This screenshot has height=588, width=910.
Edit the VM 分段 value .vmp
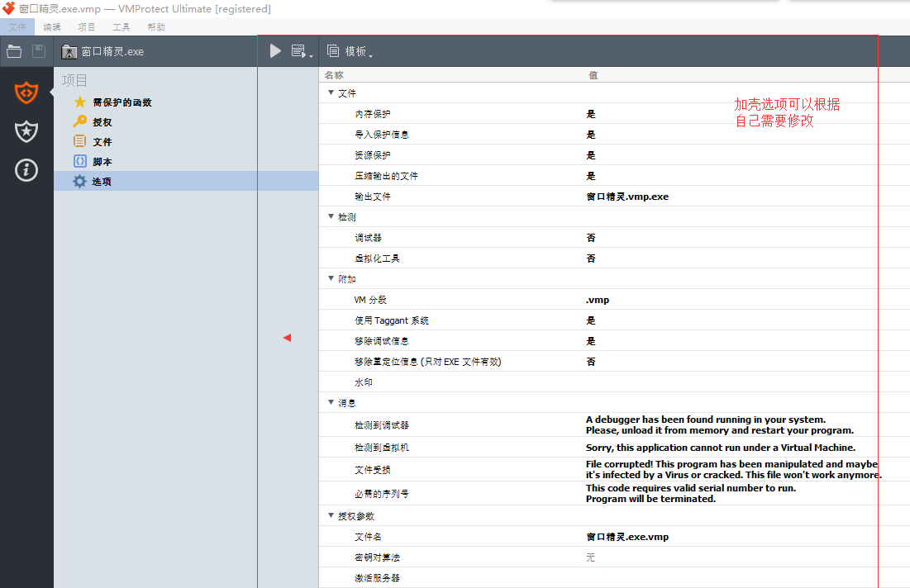pos(598,300)
